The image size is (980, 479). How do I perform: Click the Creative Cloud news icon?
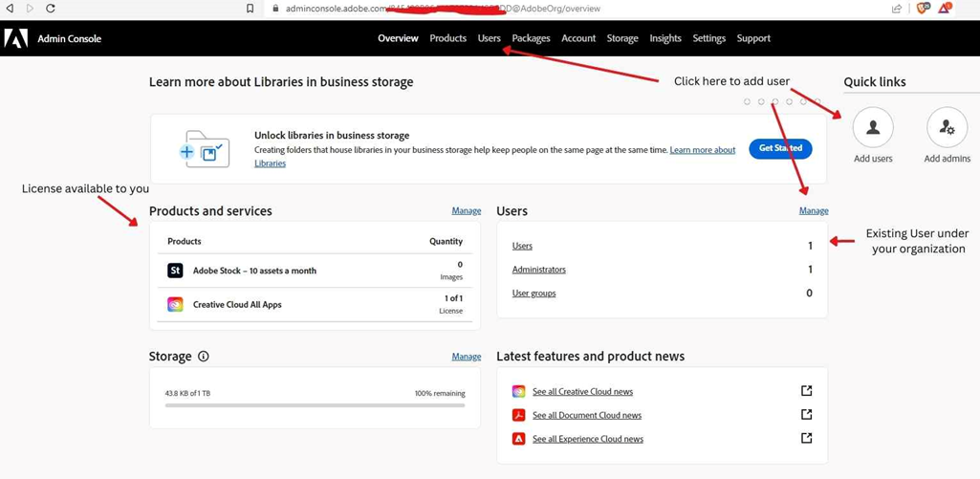(518, 391)
